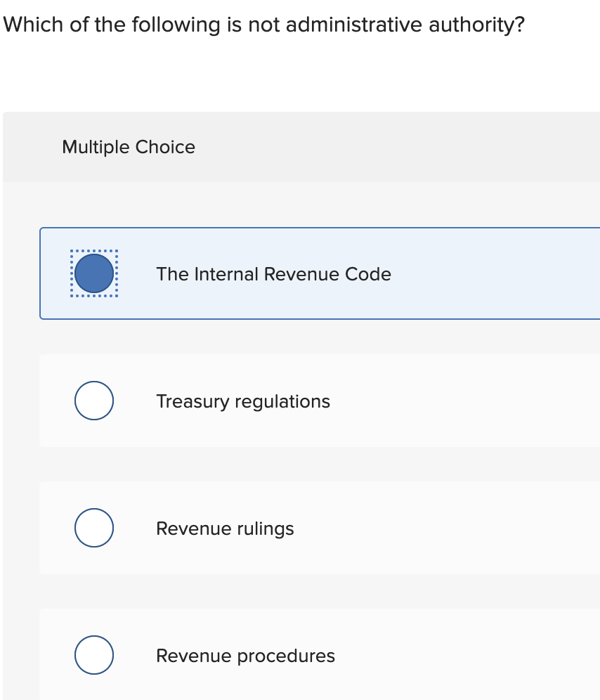The image size is (600, 700).
Task: Click the Revenue rulings option text
Action: (225, 529)
